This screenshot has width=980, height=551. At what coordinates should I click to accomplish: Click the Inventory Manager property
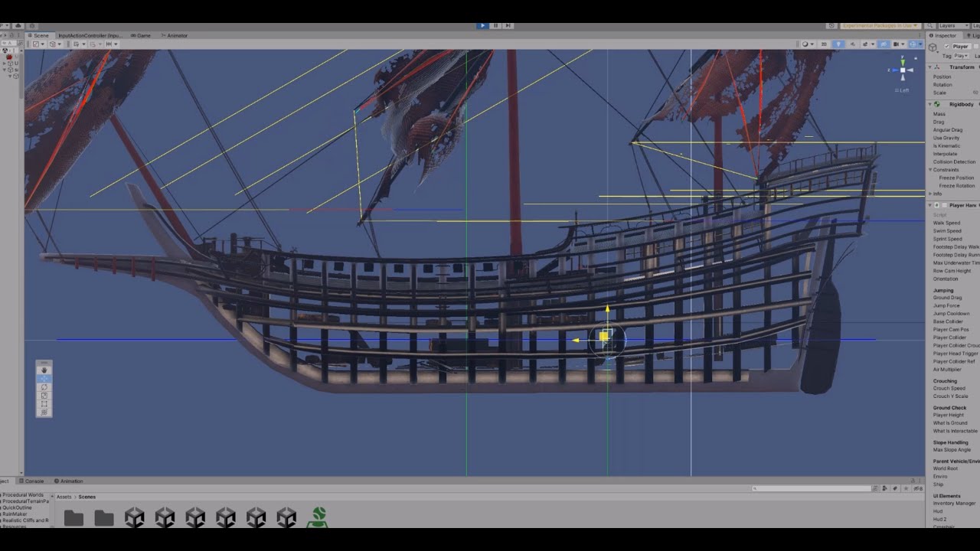(x=954, y=504)
